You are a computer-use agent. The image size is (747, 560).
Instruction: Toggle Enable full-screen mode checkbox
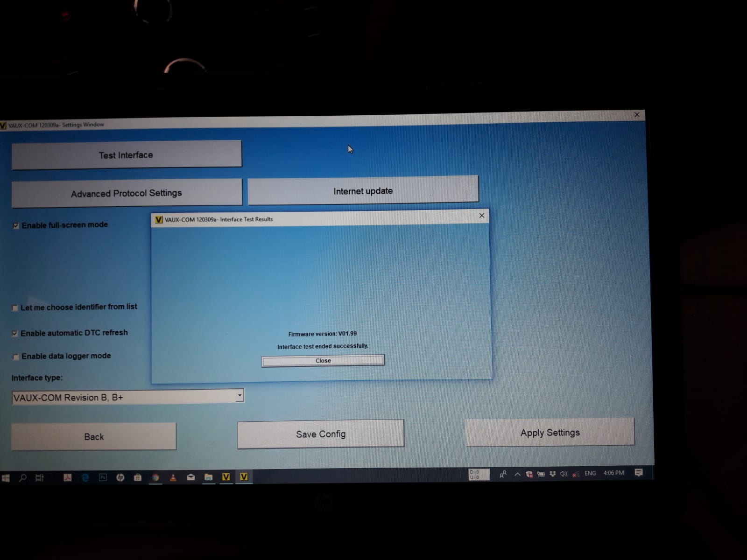coord(16,226)
